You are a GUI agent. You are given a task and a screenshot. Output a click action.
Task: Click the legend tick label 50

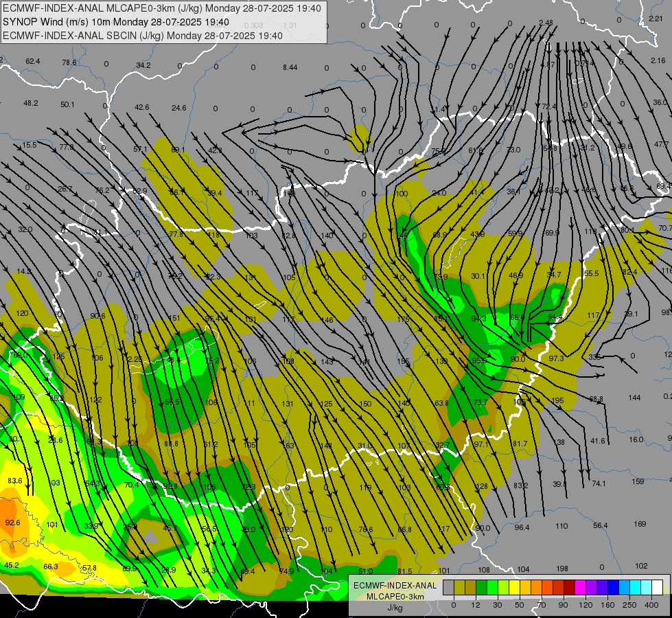(520, 605)
